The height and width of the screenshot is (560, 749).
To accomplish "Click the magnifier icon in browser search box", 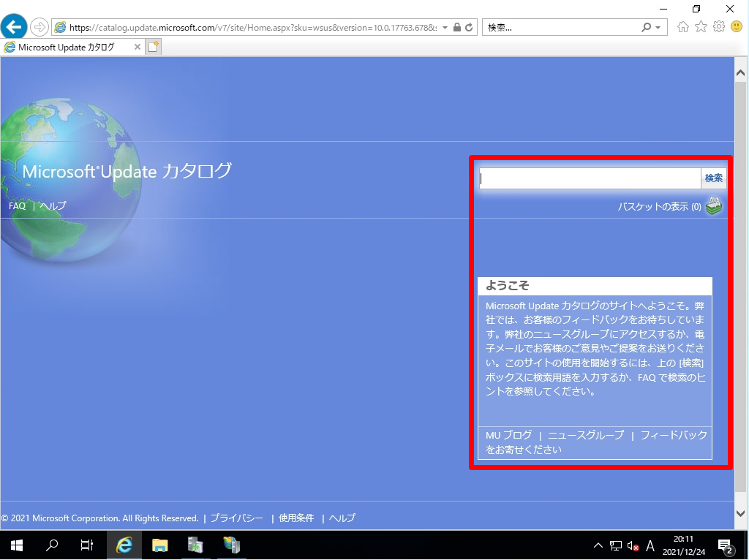I will point(646,27).
